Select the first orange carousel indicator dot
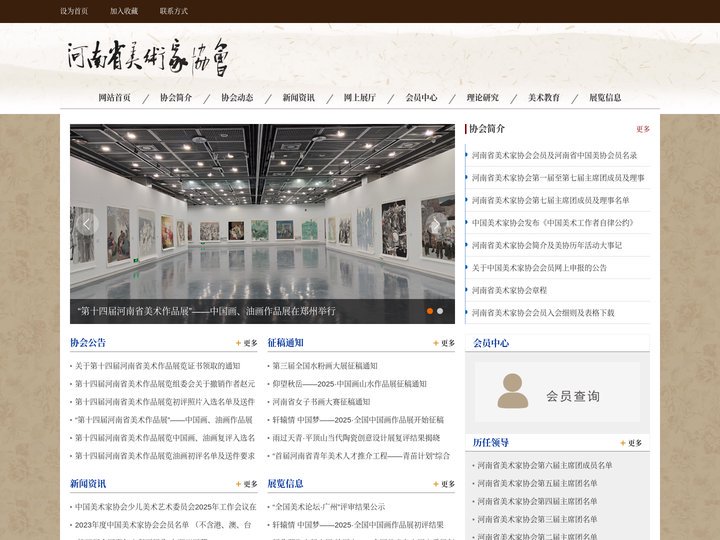Viewport: 720px width, 540px height. pyautogui.click(x=430, y=311)
